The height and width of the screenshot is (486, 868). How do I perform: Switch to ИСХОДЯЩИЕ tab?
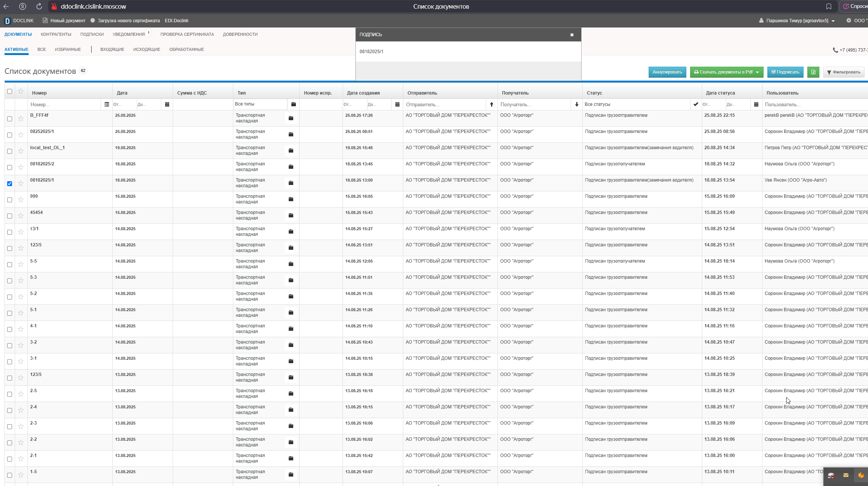pyautogui.click(x=147, y=49)
